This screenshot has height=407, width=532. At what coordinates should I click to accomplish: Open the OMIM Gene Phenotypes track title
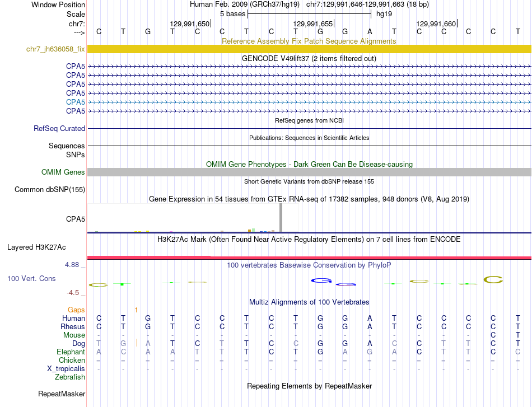click(x=309, y=164)
